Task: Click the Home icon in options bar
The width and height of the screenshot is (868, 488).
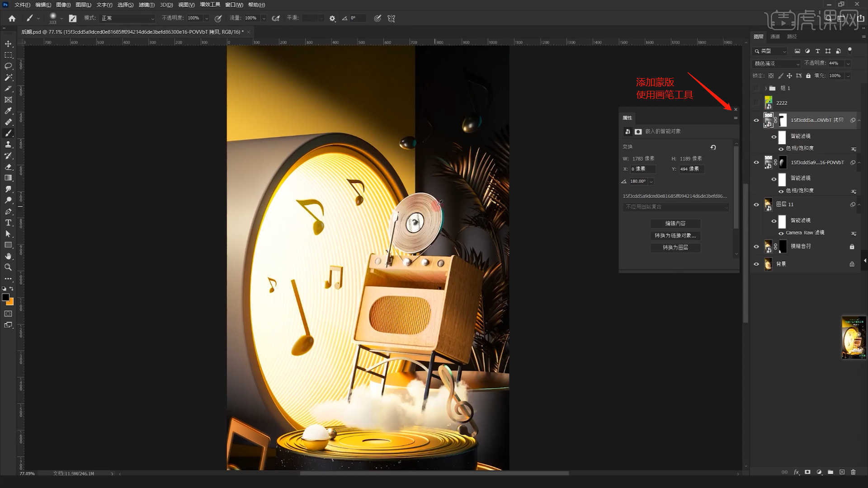Action: point(12,19)
